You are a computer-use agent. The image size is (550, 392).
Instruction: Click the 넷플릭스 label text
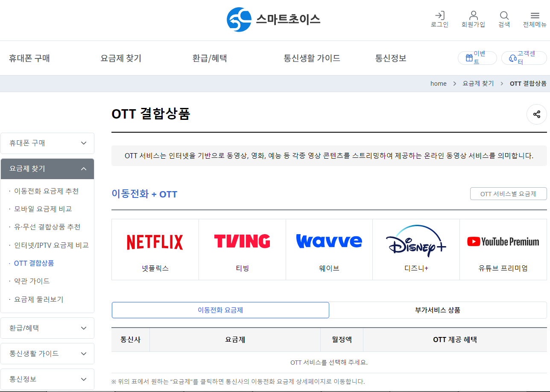point(155,268)
